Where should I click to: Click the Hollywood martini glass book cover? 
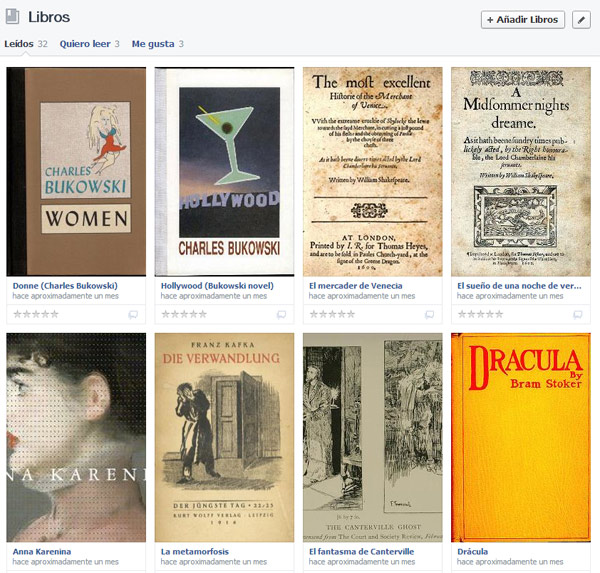point(224,171)
